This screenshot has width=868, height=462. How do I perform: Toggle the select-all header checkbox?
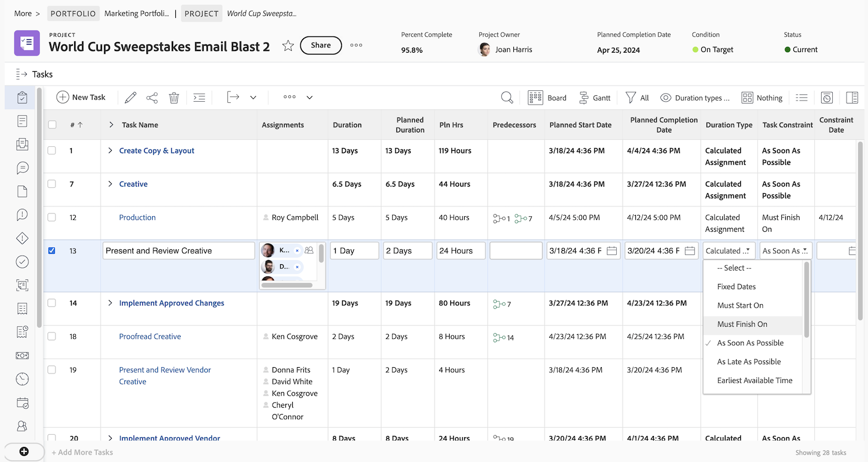tap(52, 125)
